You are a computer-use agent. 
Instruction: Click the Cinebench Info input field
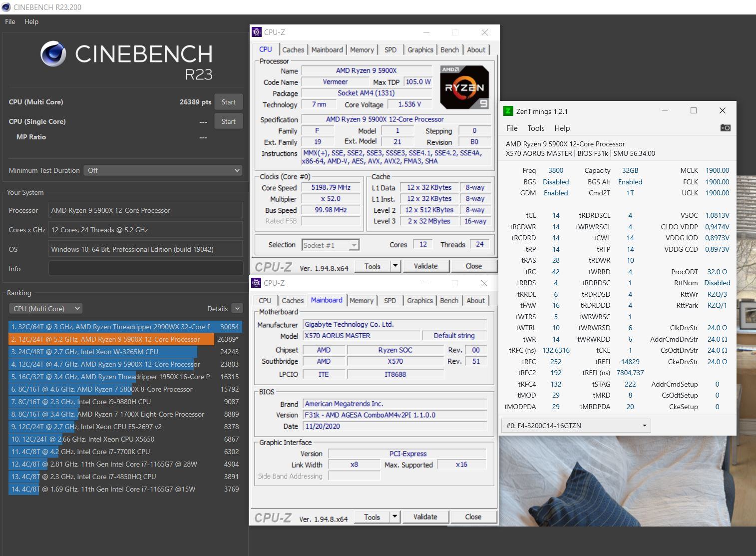pos(146,269)
